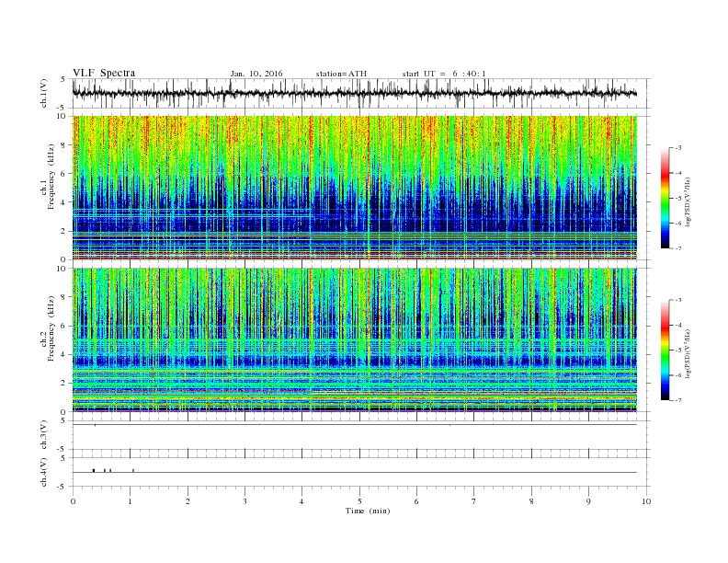This screenshot has height=563, width=728.
Task: Click time axis tick label "0"
Action: (x=73, y=501)
